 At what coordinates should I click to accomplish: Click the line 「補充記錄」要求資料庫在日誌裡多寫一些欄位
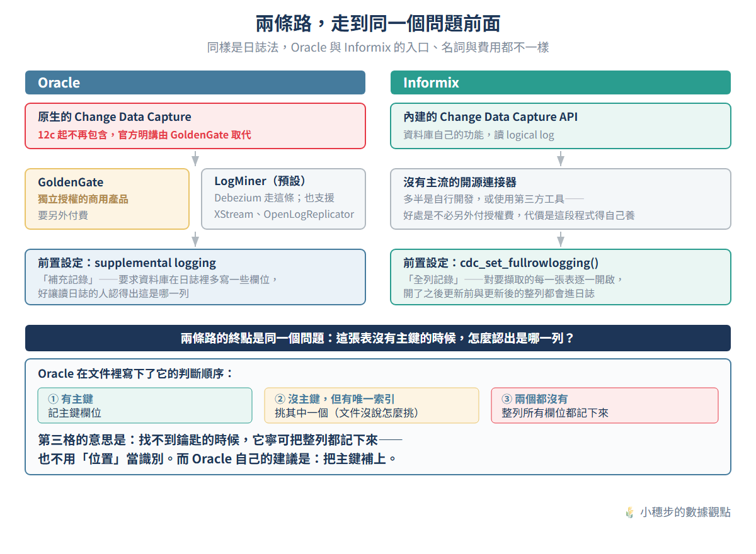[x=157, y=280]
